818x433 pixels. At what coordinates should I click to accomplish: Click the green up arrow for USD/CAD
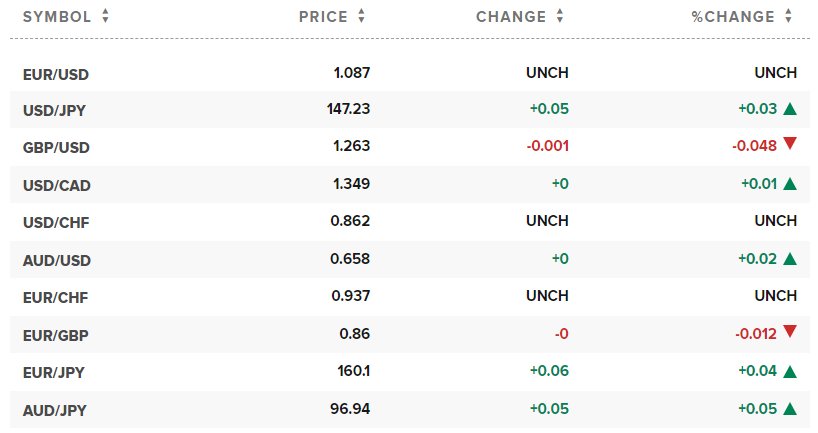(790, 183)
